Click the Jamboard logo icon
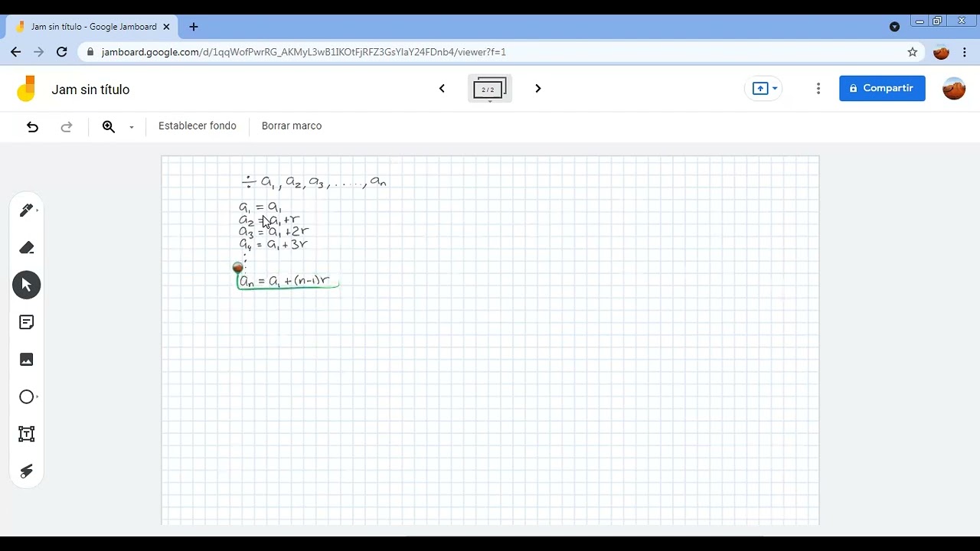This screenshot has width=980, height=551. [27, 89]
